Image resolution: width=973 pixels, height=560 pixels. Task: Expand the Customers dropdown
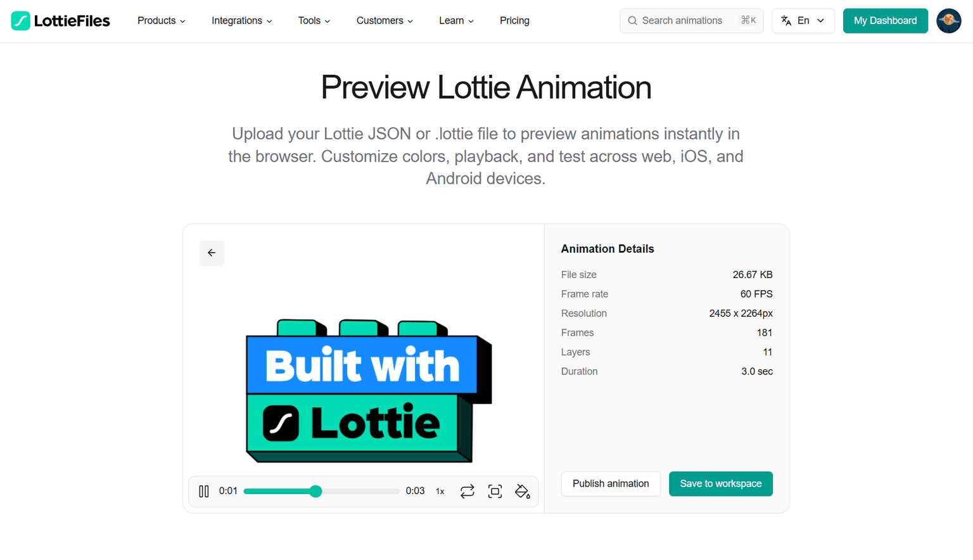[x=384, y=20]
